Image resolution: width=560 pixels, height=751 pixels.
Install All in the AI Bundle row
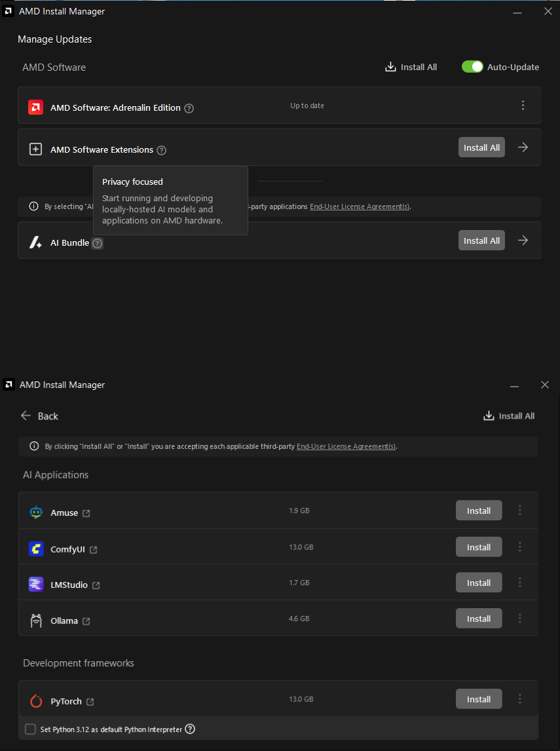click(x=481, y=241)
